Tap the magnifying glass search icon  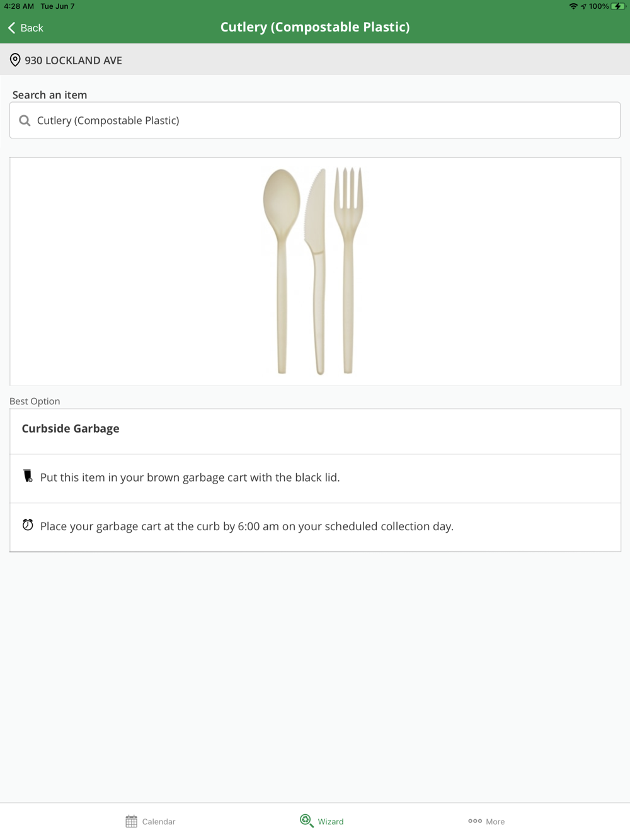[25, 120]
